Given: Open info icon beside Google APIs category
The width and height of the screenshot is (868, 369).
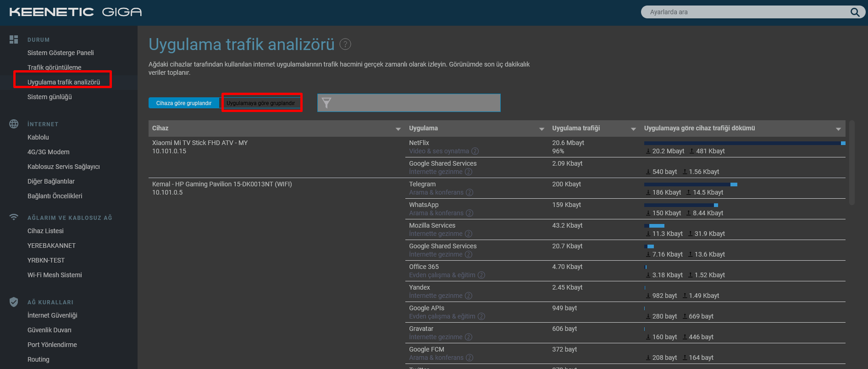Looking at the screenshot, I should 481,316.
